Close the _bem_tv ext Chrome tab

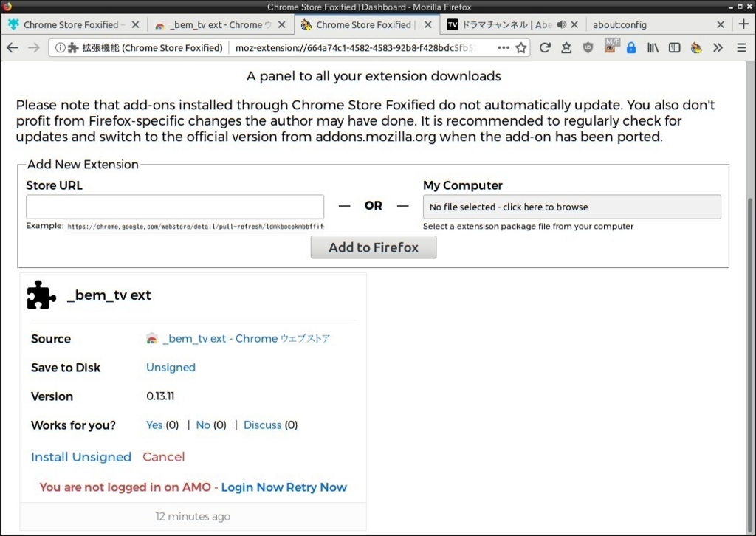(282, 24)
